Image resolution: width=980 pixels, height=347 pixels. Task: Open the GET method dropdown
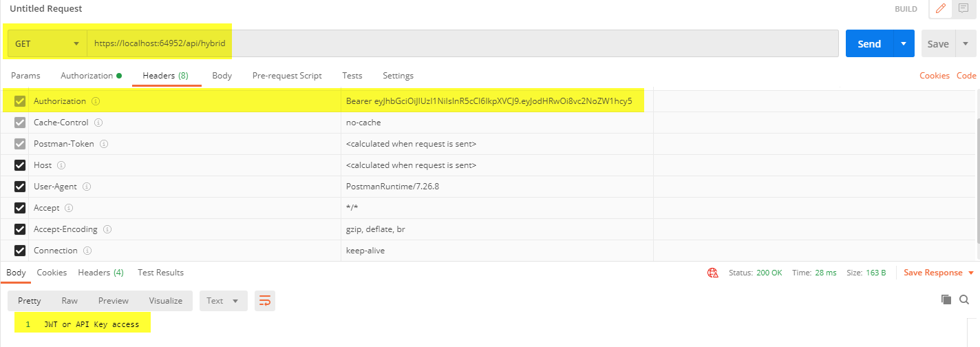(x=47, y=43)
